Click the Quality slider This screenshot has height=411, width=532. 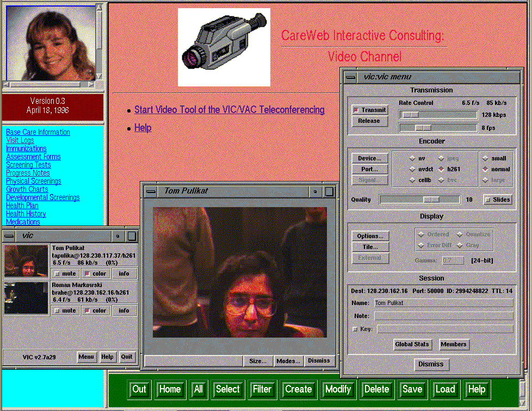click(420, 200)
